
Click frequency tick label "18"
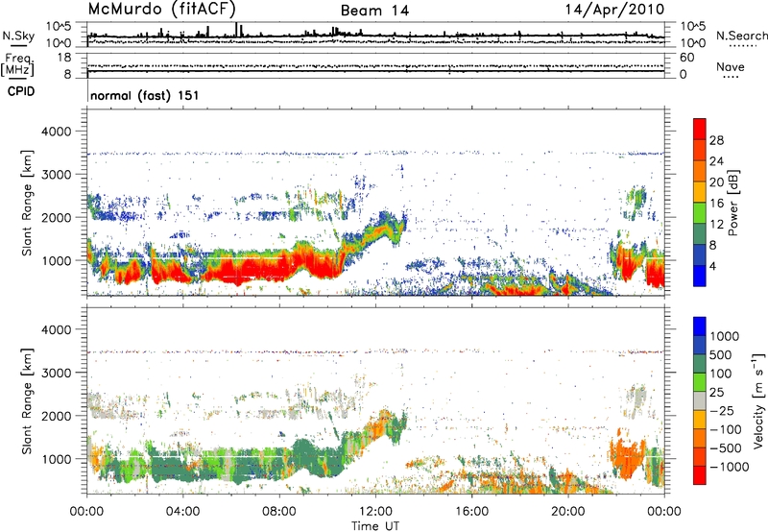point(64,58)
